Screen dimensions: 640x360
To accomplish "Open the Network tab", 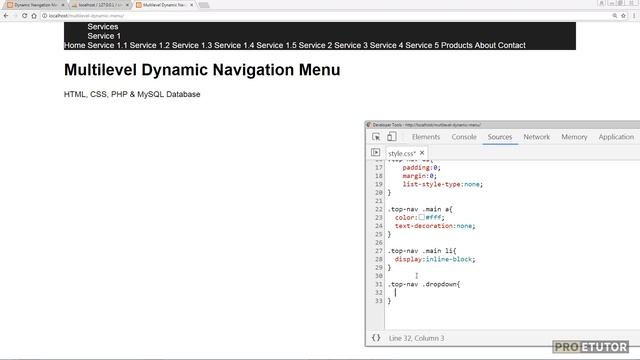I will (x=536, y=137).
